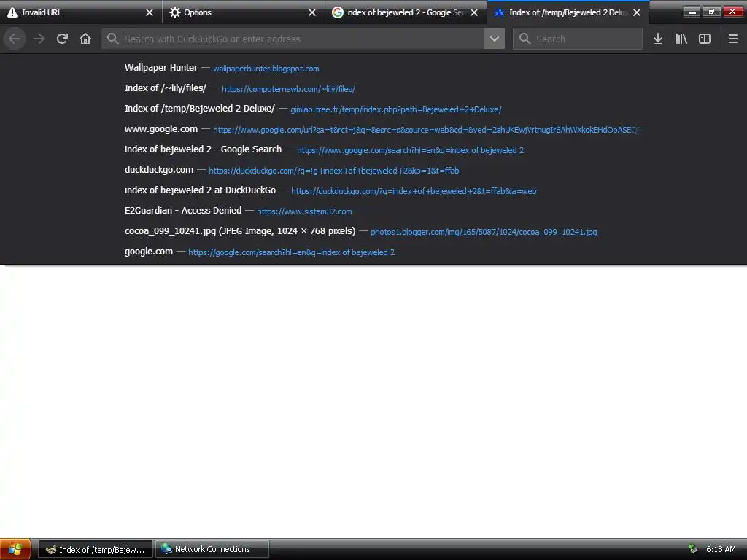Click the network tray icon
The image size is (747, 560).
coord(693,549)
